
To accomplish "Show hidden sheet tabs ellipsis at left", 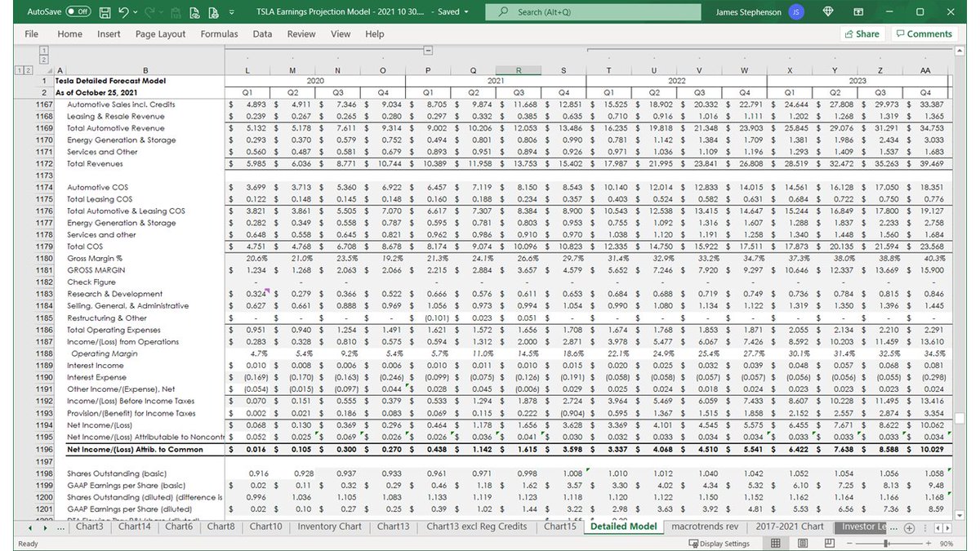I will (x=60, y=527).
